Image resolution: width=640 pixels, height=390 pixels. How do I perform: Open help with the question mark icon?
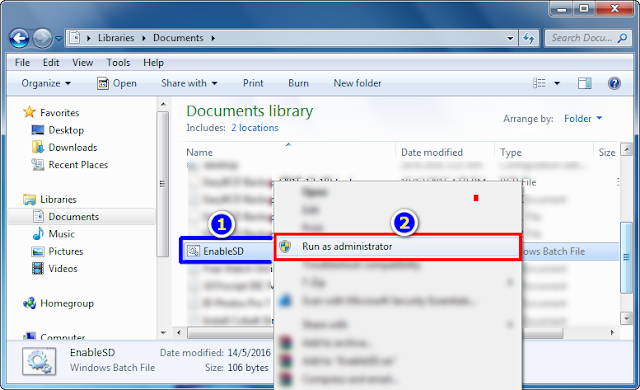(614, 83)
